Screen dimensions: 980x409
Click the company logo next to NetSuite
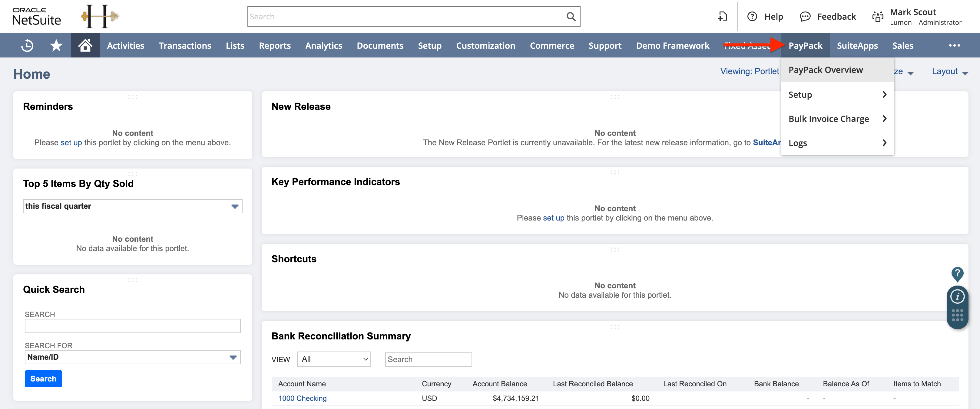coord(100,16)
